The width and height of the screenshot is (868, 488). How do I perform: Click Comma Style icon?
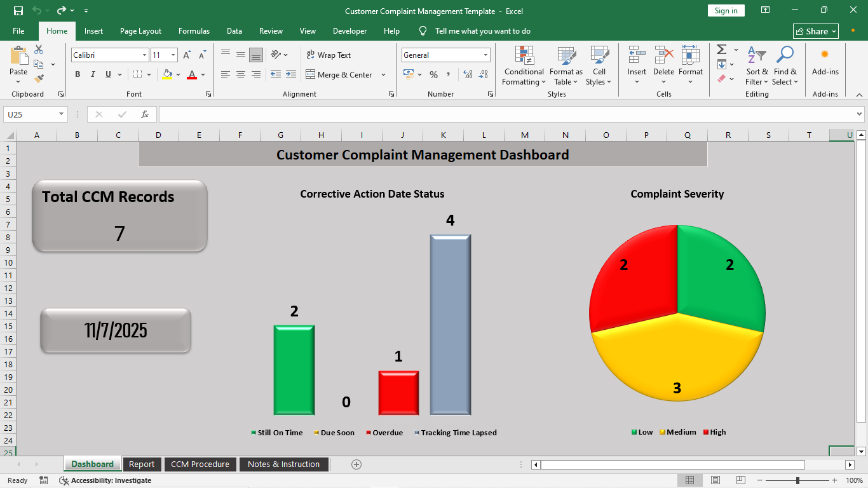click(449, 74)
